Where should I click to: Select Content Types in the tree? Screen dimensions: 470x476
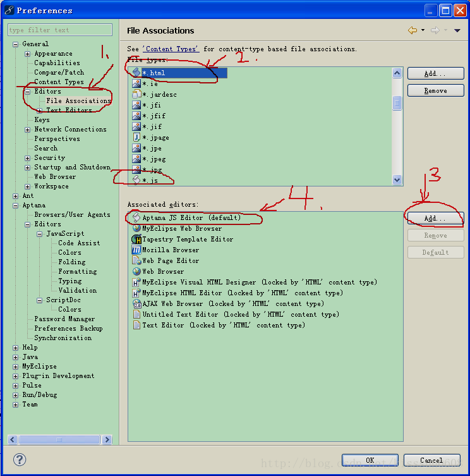tap(59, 82)
